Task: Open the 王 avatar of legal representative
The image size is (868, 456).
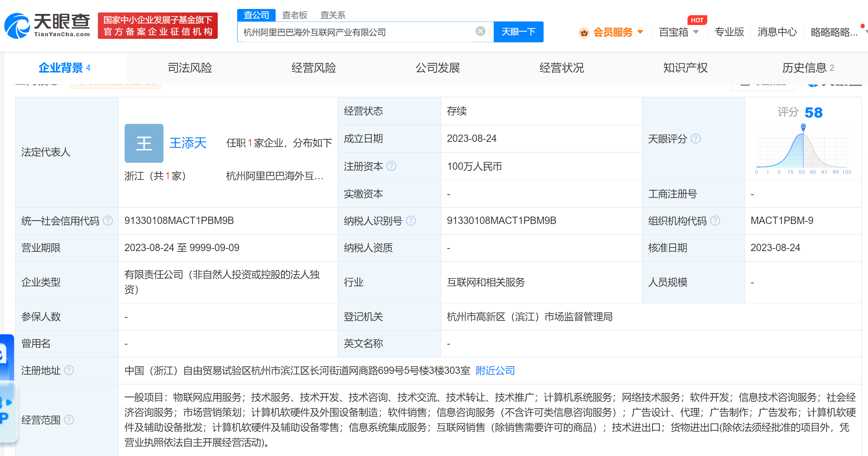Action: [144, 143]
